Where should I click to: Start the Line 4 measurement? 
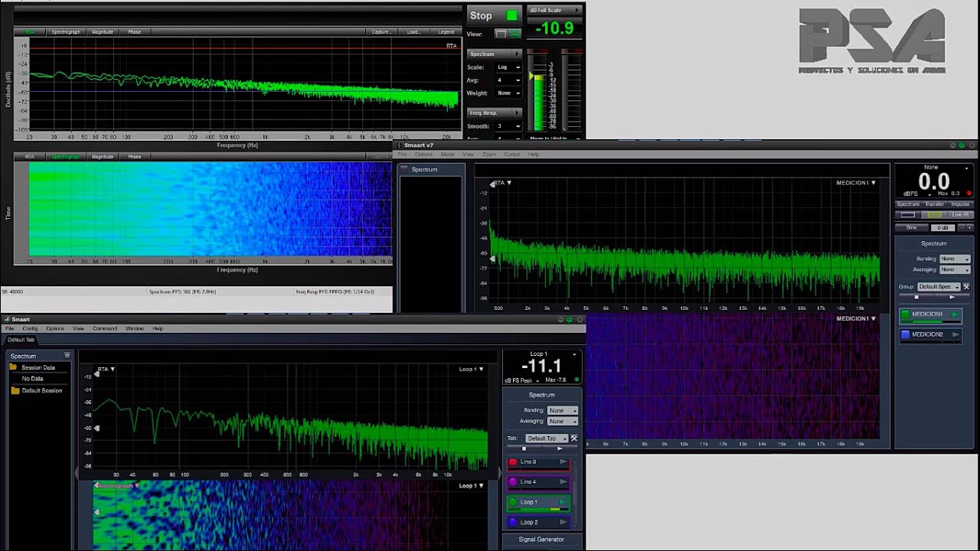pos(563,481)
